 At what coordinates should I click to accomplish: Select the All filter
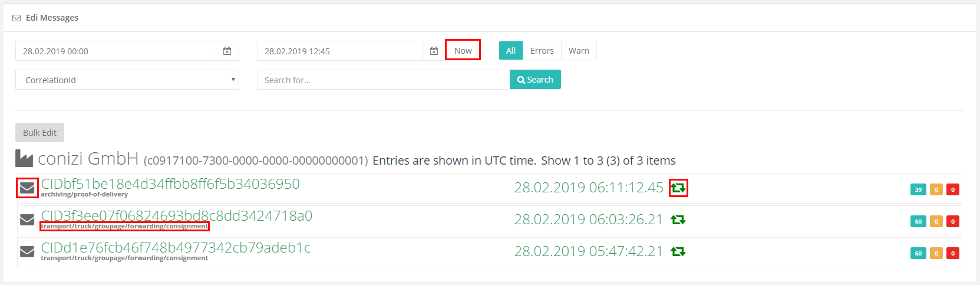click(511, 51)
